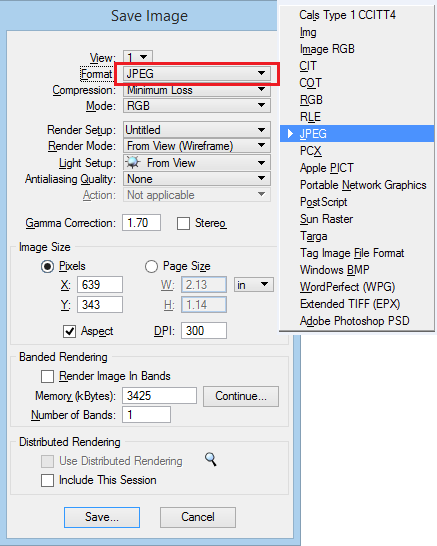This screenshot has height=546, width=437.
Task: Open the Antialiasing Quality dropdown
Action: coord(197,179)
